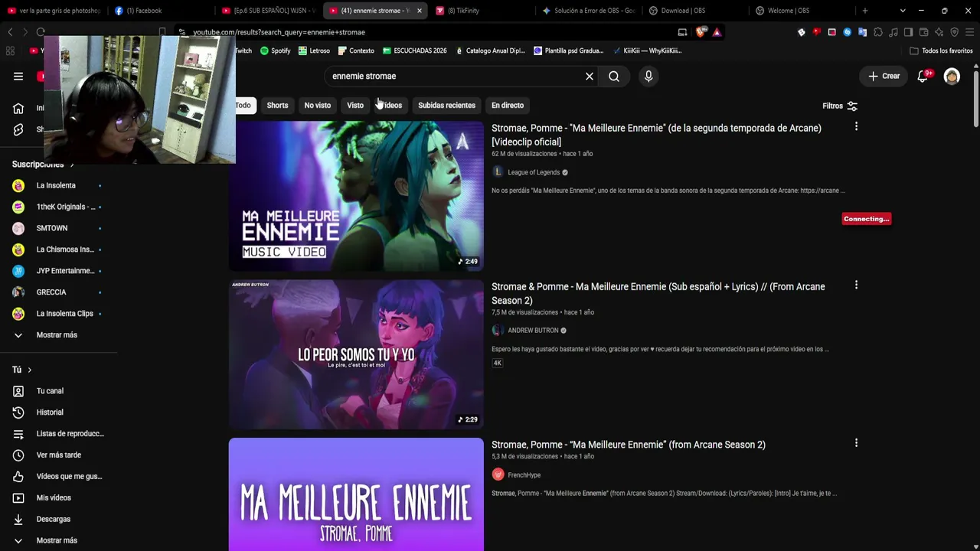Open the account avatar menu
The image size is (980, 551).
[x=952, y=77]
